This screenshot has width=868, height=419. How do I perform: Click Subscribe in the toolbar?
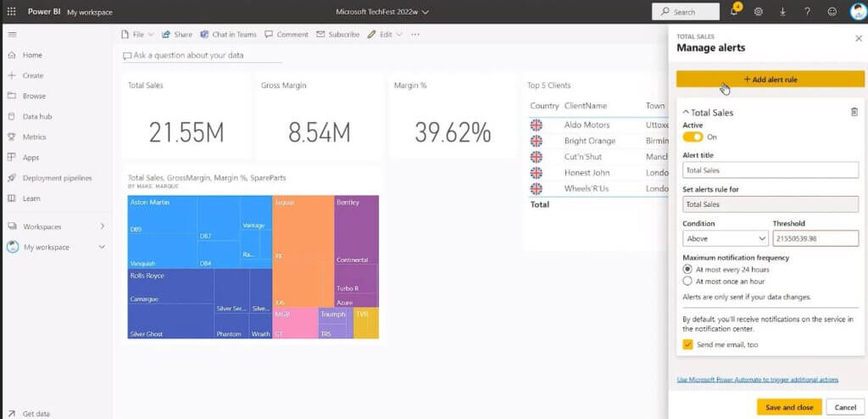point(337,35)
